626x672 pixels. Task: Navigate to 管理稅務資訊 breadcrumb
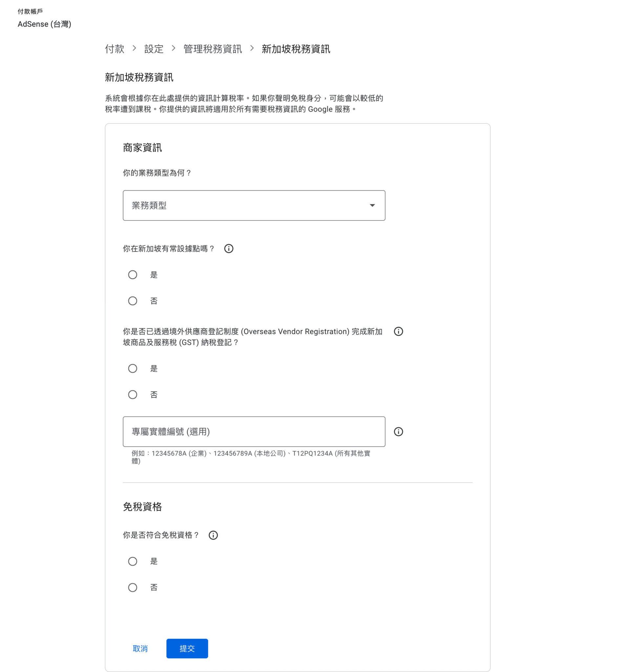point(213,49)
